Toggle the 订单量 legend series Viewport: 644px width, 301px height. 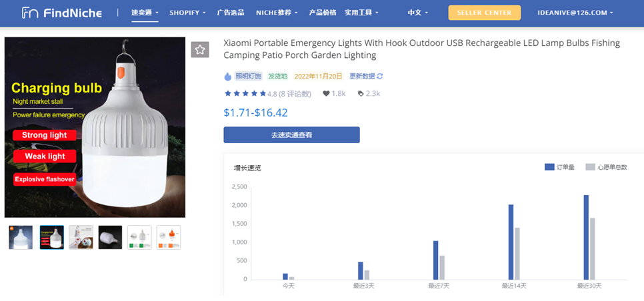click(x=559, y=167)
